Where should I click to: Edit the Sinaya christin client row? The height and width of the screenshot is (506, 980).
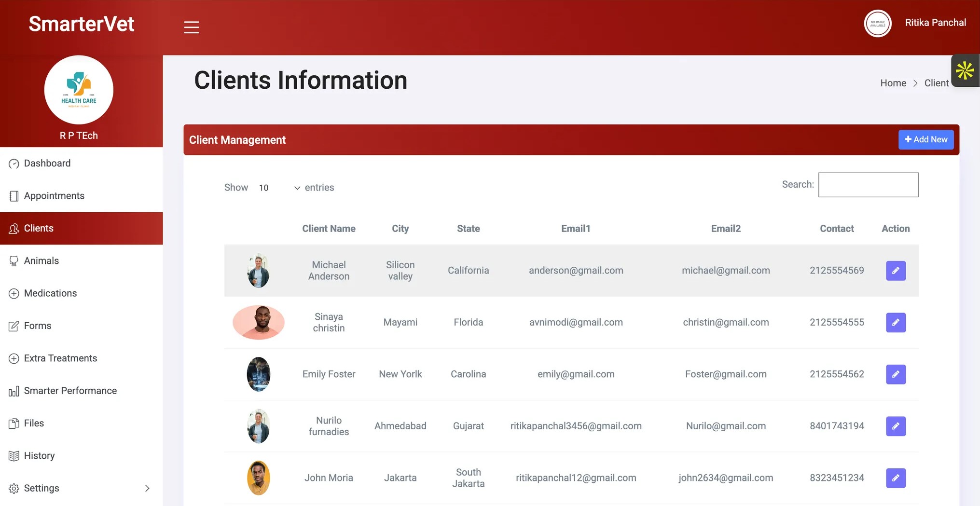896,323
